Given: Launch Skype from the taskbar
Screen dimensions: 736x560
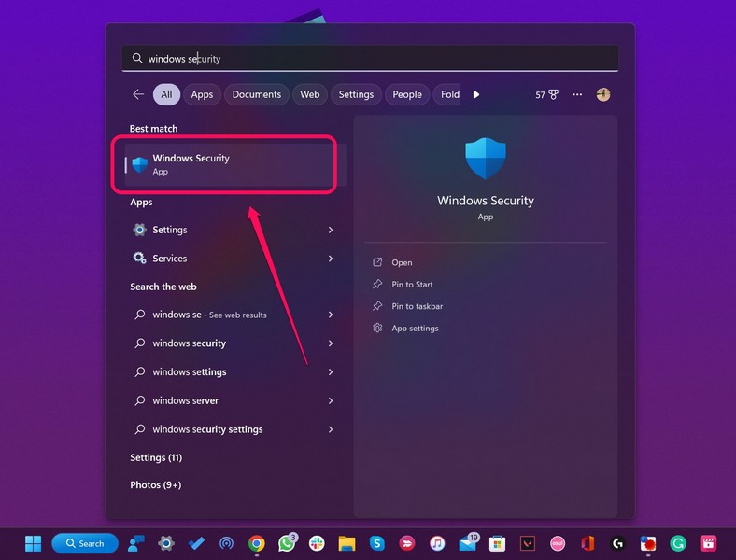Looking at the screenshot, I should pos(377,543).
